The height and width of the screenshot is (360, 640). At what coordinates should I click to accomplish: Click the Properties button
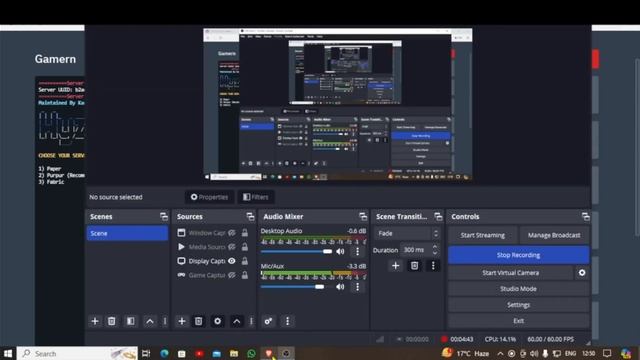click(x=209, y=197)
